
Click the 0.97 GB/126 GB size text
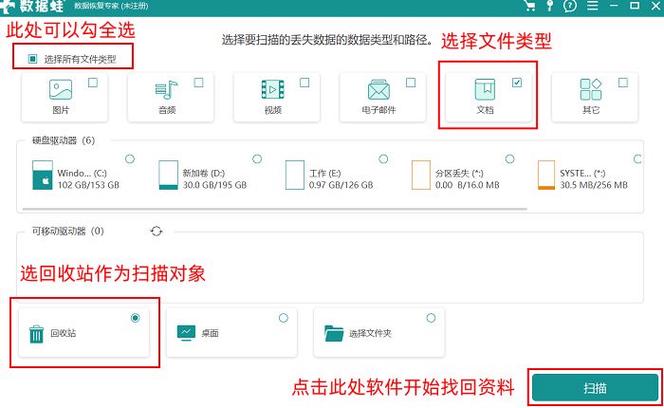(341, 185)
